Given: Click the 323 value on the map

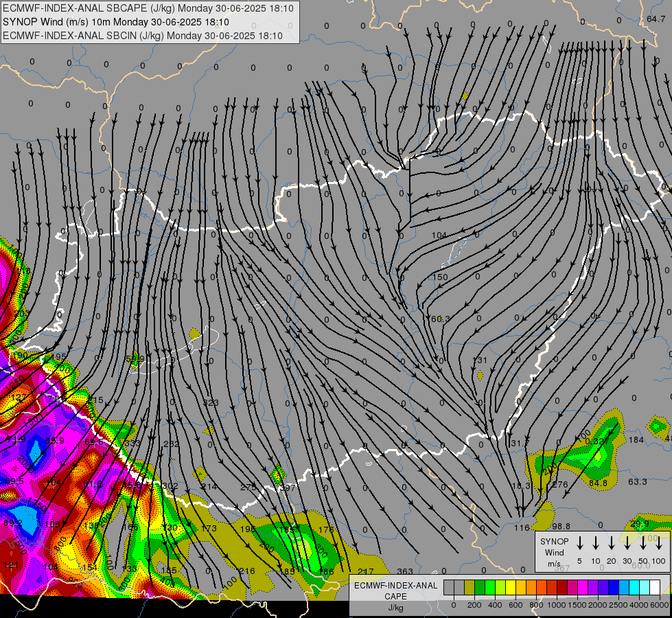Looking at the screenshot, I should 211,402.
